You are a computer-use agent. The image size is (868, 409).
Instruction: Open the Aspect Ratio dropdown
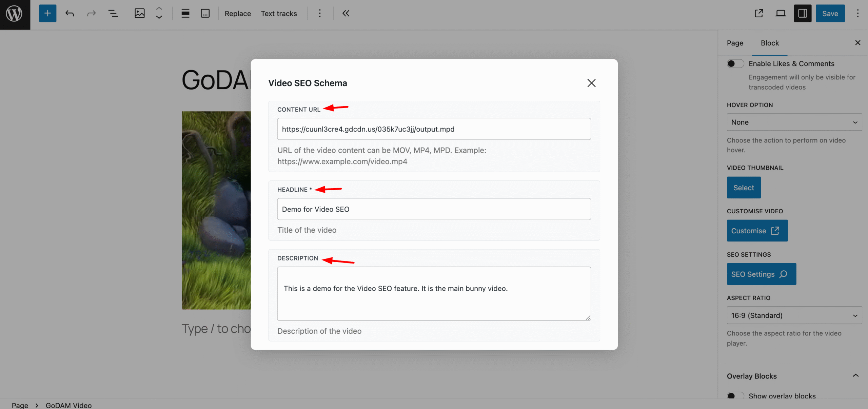click(x=794, y=315)
